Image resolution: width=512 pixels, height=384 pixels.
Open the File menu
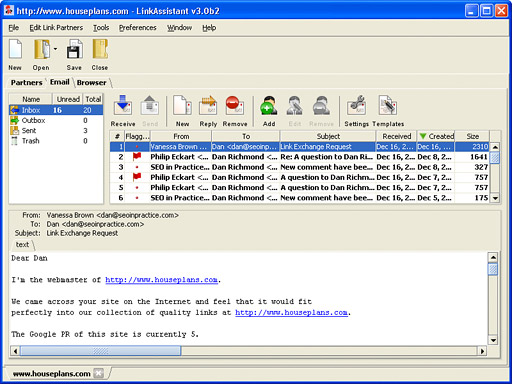[x=14, y=28]
